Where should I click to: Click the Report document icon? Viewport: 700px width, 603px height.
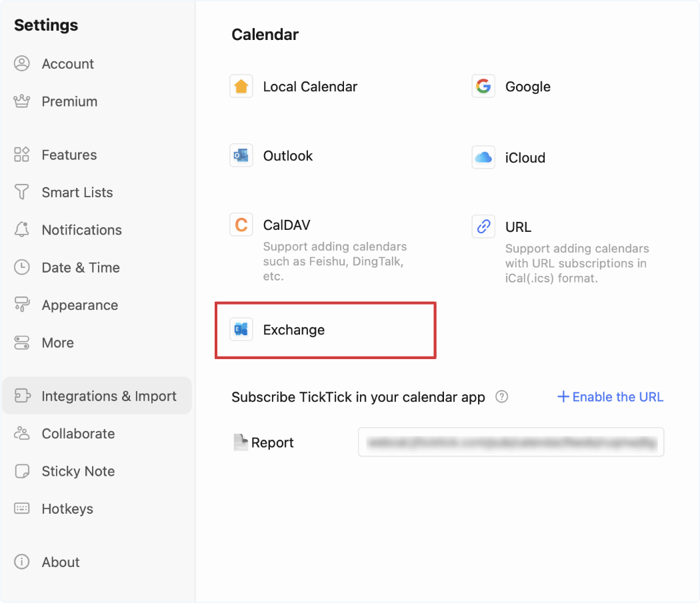[241, 442]
